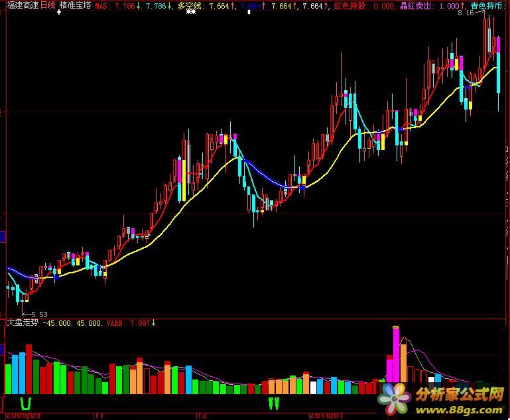This screenshot has width=510, height=420.
Task: Click the stock name 福建高速
Action: 23,5
